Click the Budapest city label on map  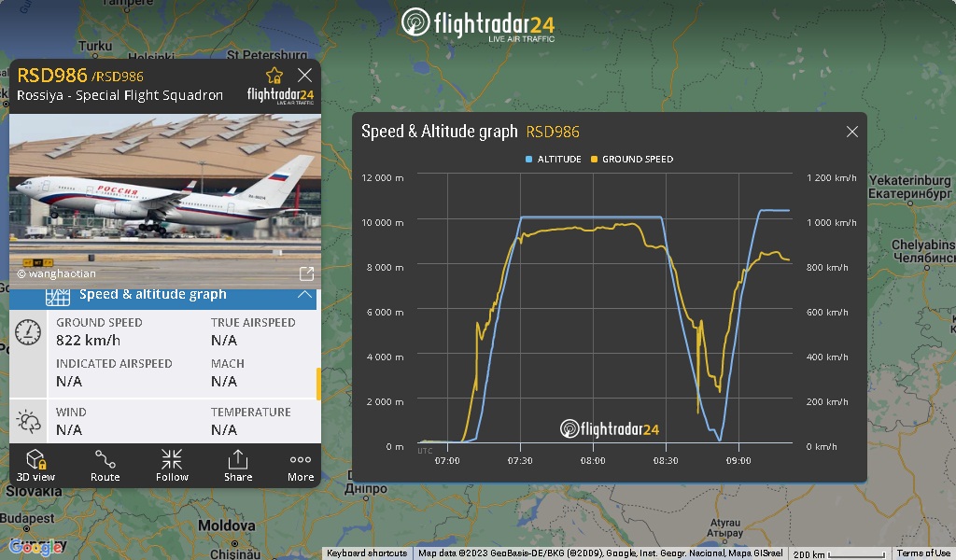pyautogui.click(x=27, y=518)
